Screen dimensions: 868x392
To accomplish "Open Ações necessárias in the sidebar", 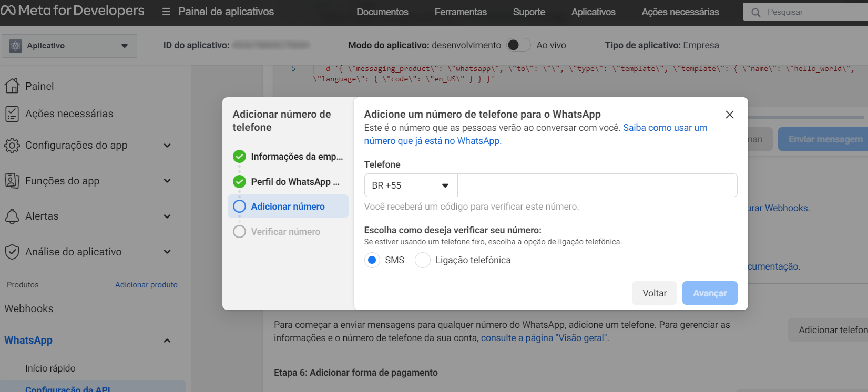I will point(69,114).
